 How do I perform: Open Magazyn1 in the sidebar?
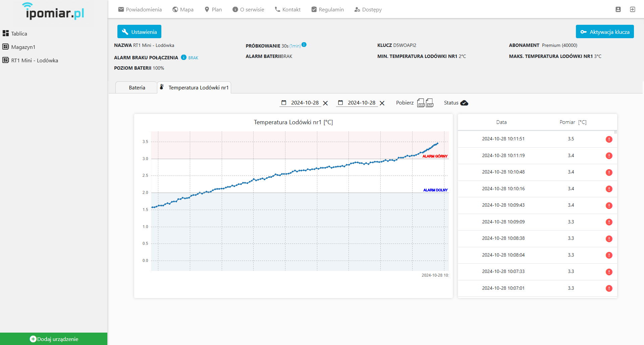(23, 47)
